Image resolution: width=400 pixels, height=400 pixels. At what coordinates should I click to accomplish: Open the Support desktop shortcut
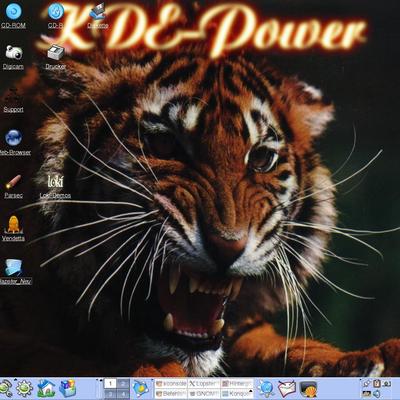pos(13,101)
